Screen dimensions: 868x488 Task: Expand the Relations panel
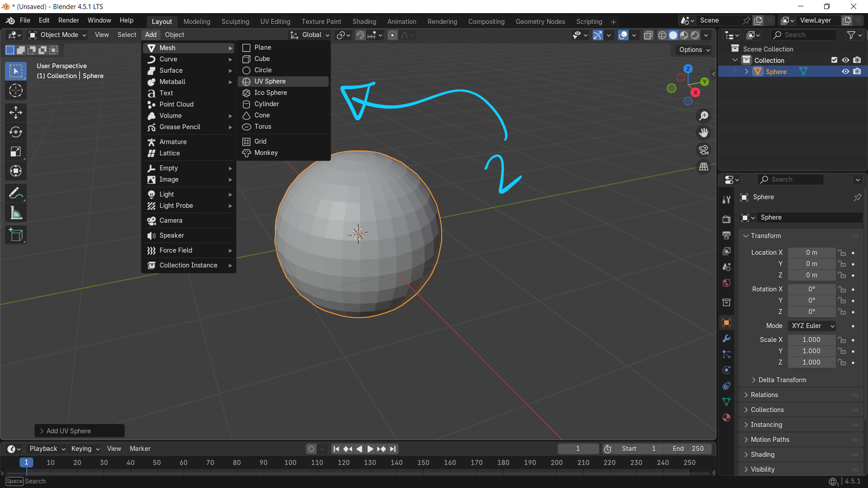pos(801,395)
